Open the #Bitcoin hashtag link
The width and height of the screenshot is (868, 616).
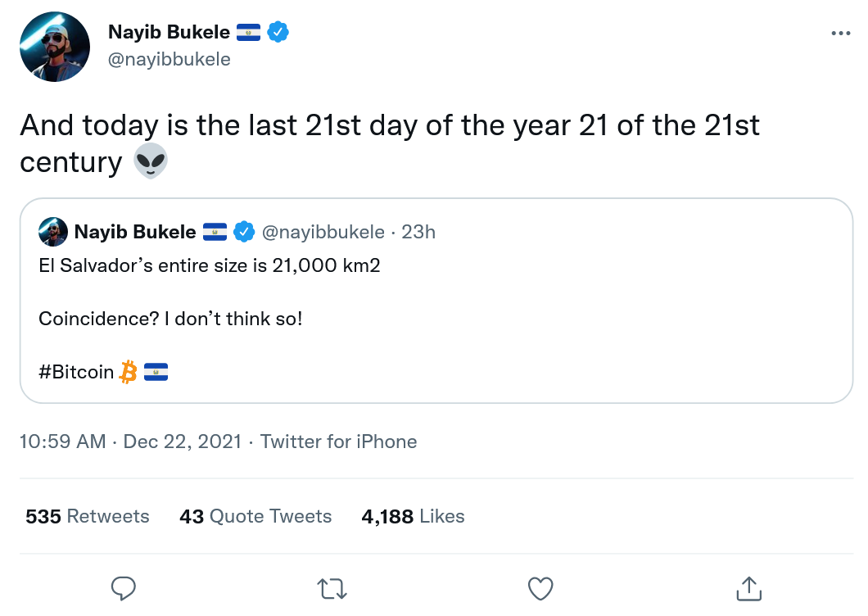76,372
